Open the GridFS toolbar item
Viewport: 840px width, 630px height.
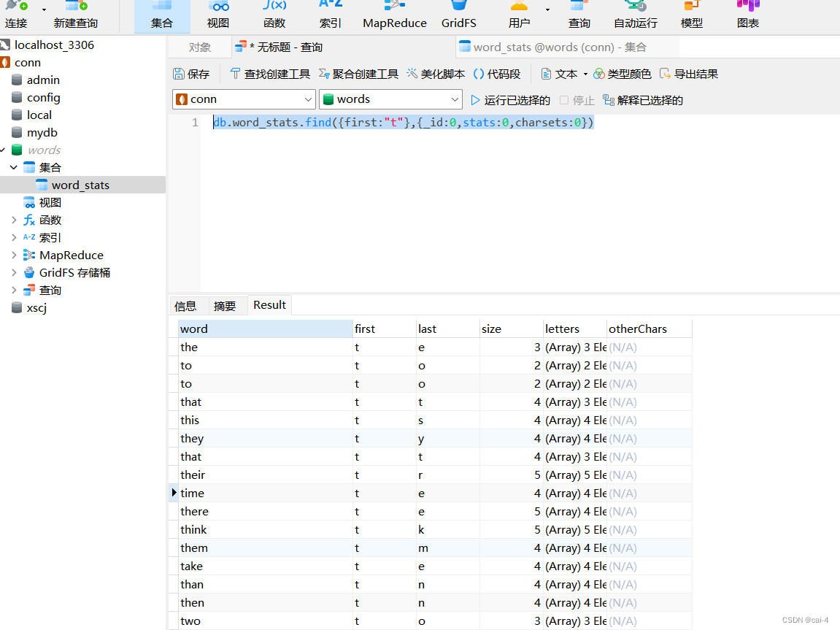pyautogui.click(x=458, y=15)
